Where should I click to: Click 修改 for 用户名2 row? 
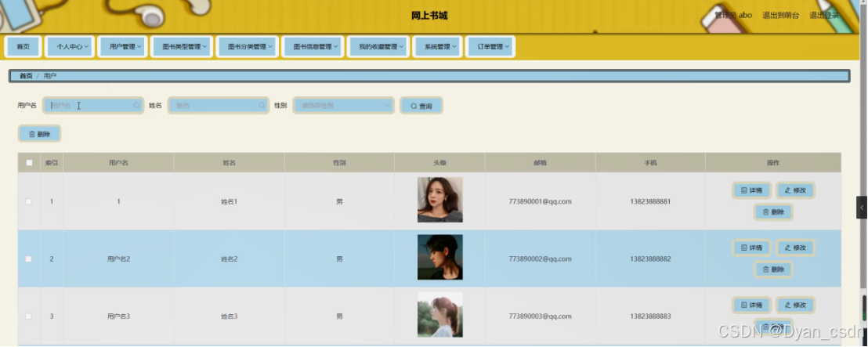coord(795,248)
